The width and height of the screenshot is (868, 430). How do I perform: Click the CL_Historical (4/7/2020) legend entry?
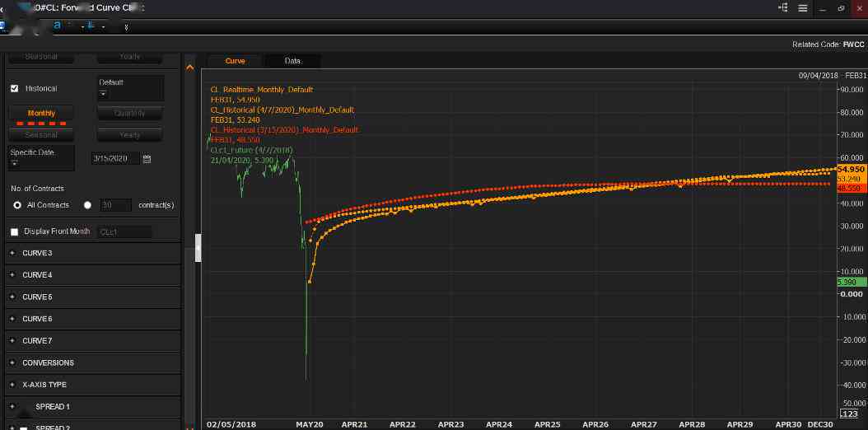pyautogui.click(x=282, y=110)
